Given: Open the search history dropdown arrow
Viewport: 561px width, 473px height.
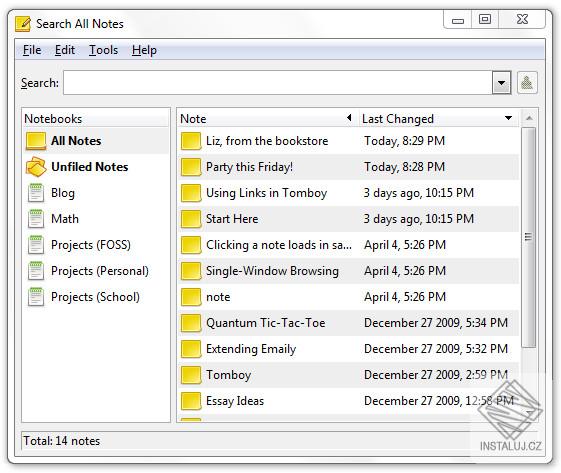Looking at the screenshot, I should click(x=501, y=83).
